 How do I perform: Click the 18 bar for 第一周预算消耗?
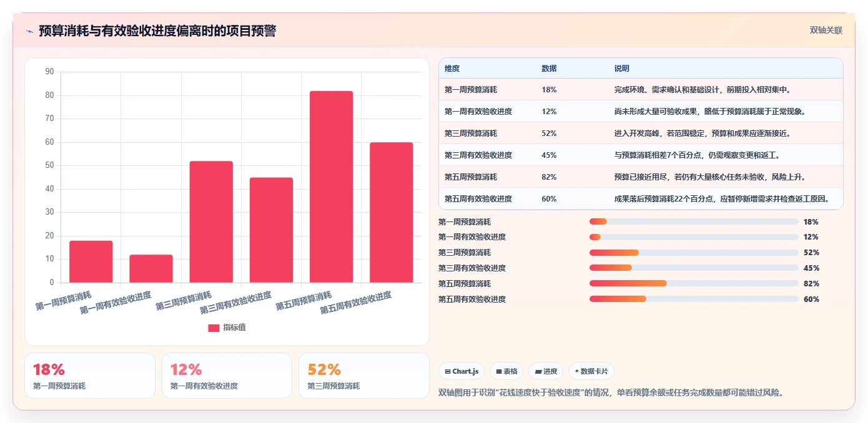pyautogui.click(x=91, y=261)
